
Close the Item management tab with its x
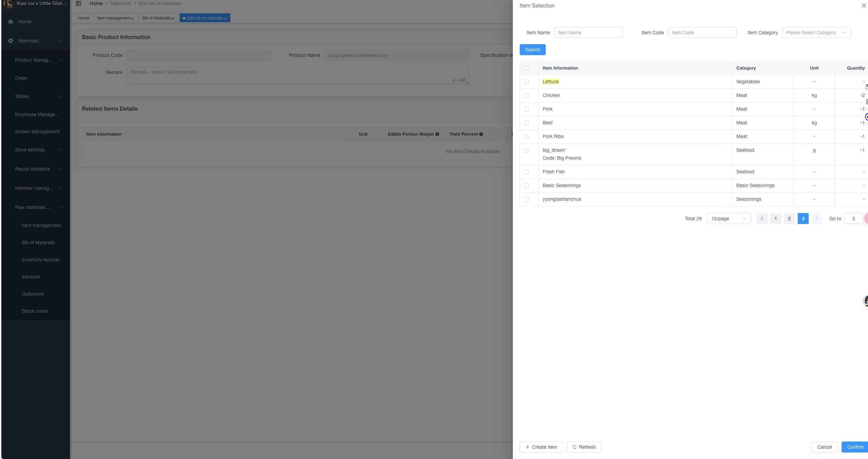click(x=132, y=18)
